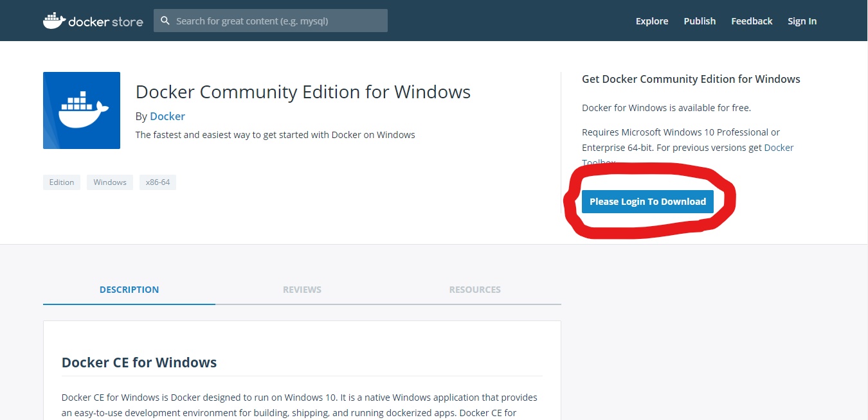
Task: Open the Publish menu item
Action: click(700, 21)
